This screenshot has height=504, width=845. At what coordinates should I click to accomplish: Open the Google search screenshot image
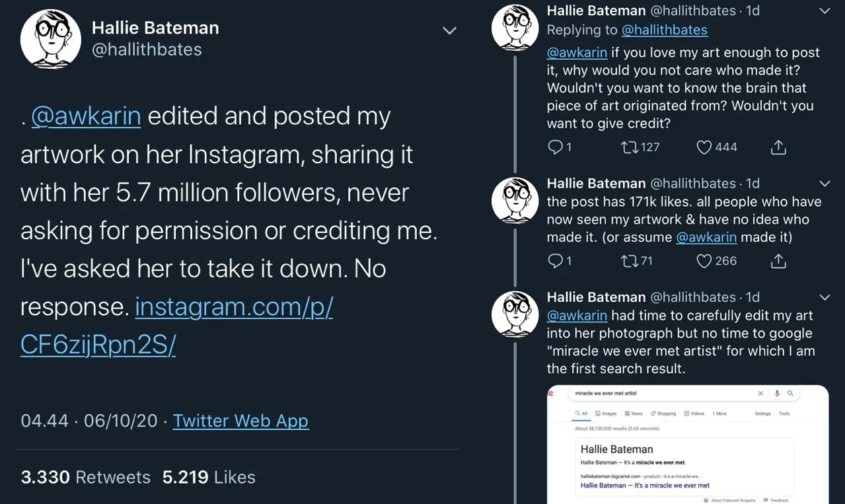(688, 444)
